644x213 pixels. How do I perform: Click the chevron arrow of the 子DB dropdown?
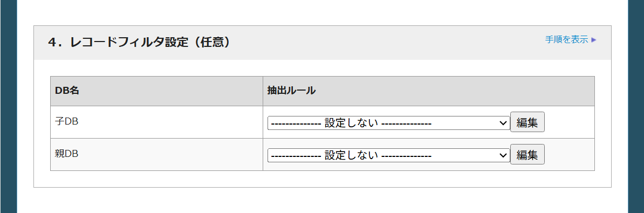(503, 123)
